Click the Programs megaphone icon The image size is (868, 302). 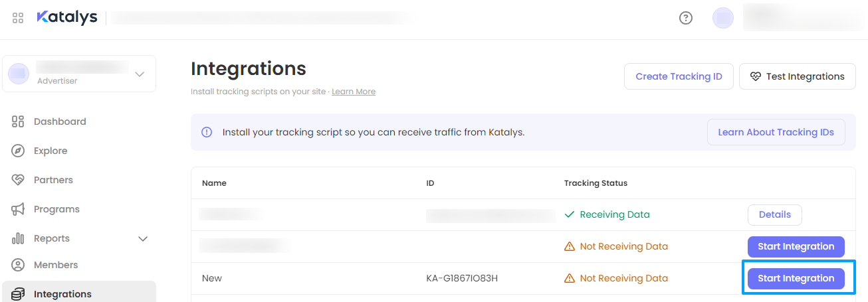(18, 209)
